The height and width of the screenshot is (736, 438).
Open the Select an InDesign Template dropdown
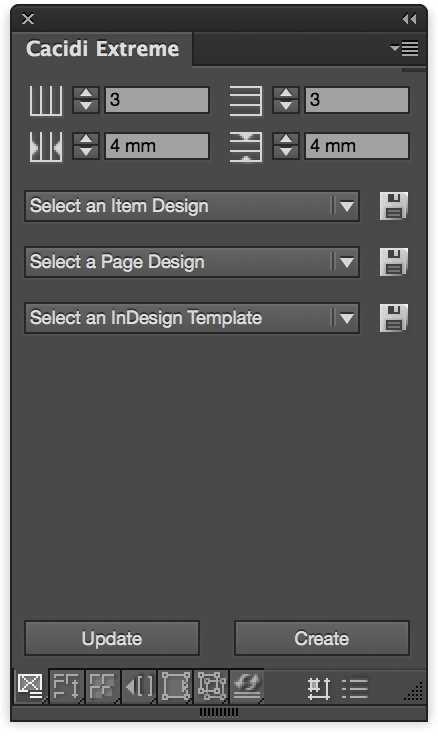point(192,318)
